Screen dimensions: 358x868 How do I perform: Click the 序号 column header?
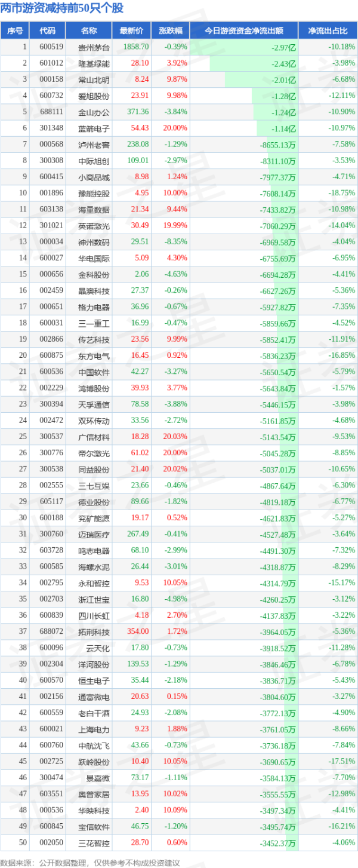(16, 30)
